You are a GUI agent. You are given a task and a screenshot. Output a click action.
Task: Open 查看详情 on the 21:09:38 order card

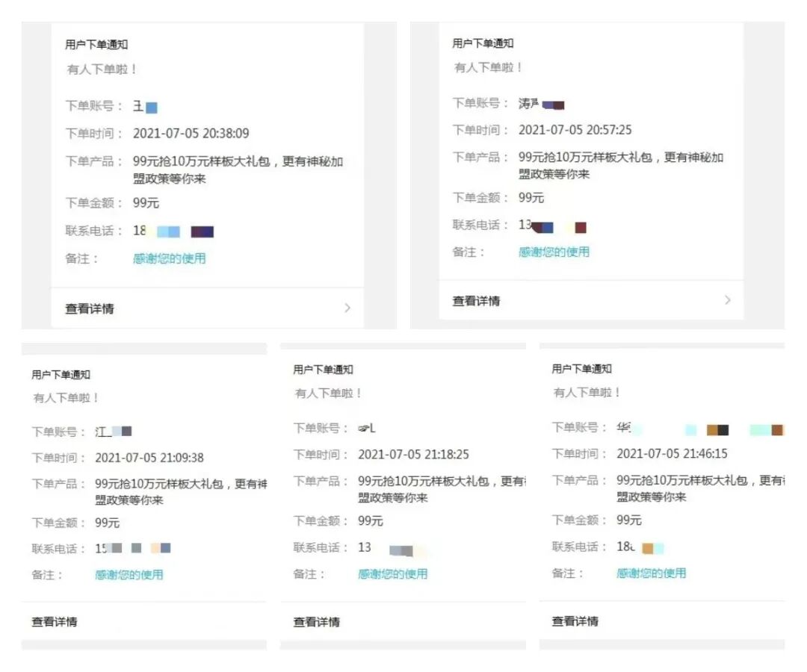(x=54, y=622)
